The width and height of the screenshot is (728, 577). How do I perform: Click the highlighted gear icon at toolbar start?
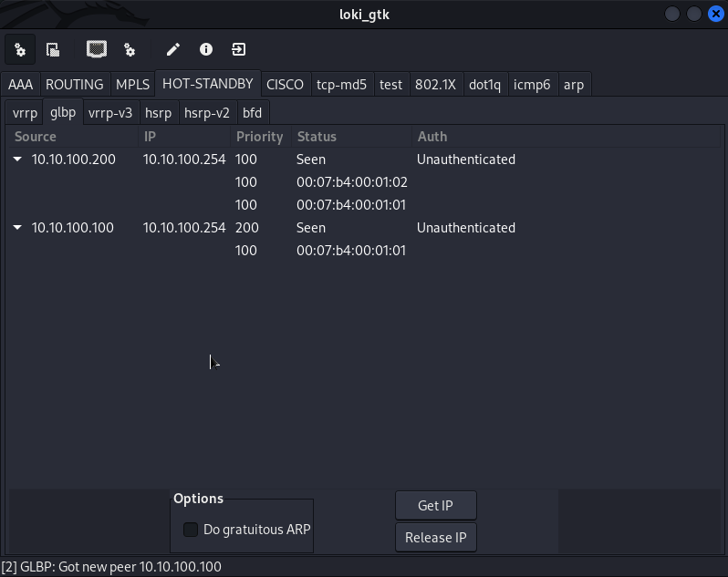pyautogui.click(x=20, y=49)
